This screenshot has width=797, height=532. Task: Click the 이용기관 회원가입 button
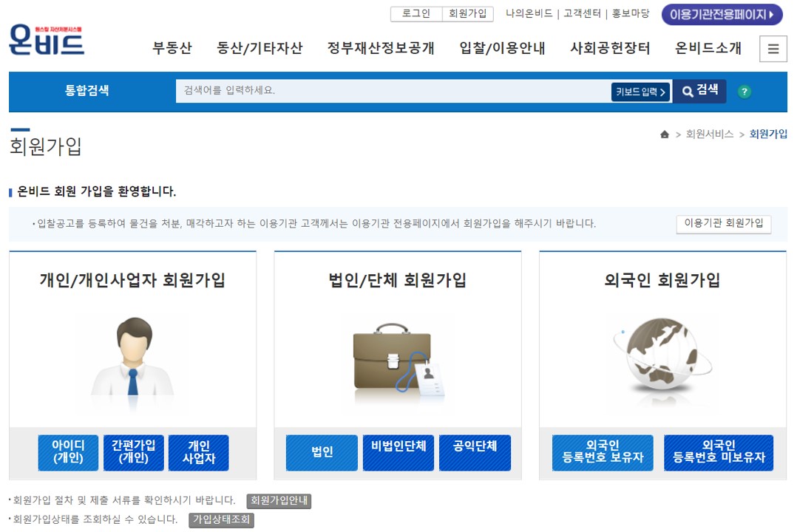pos(723,224)
